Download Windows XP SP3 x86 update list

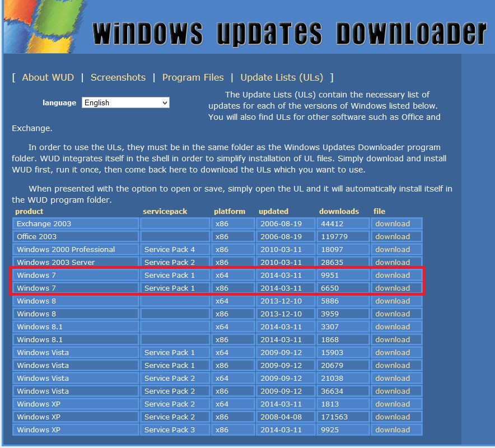(393, 430)
